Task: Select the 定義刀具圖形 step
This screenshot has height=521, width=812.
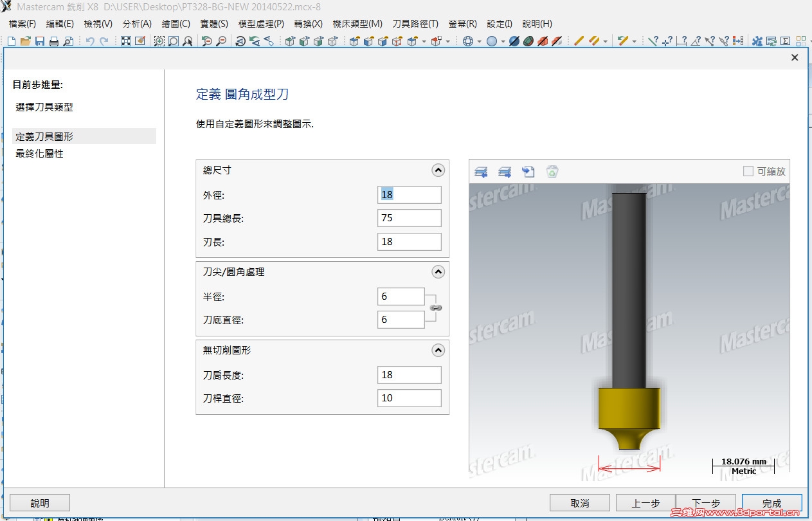Action: (84, 136)
